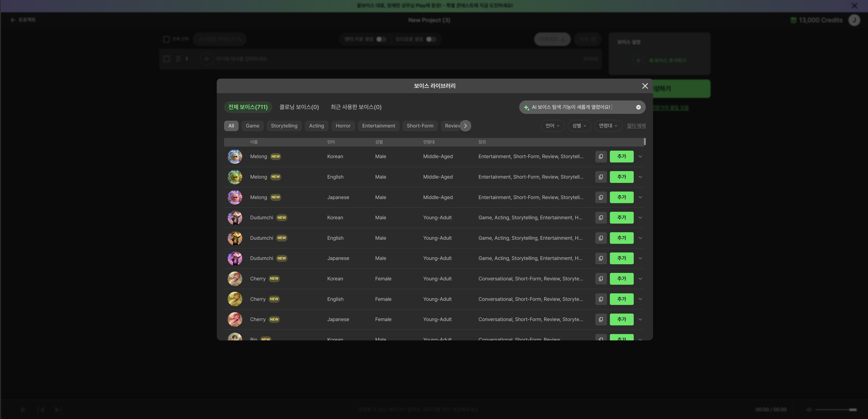Select the Horror genre chip
The width and height of the screenshot is (868, 419).
pyautogui.click(x=343, y=126)
